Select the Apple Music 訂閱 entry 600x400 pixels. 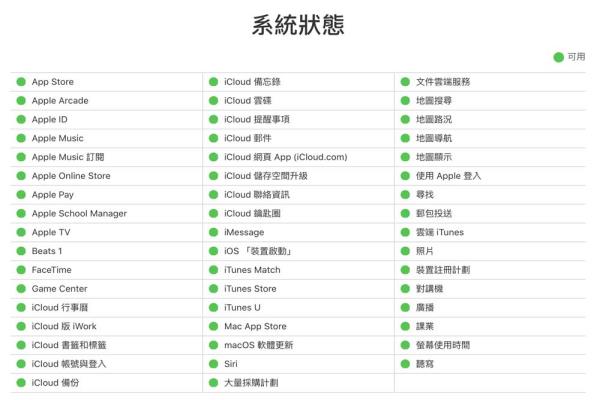tap(68, 157)
